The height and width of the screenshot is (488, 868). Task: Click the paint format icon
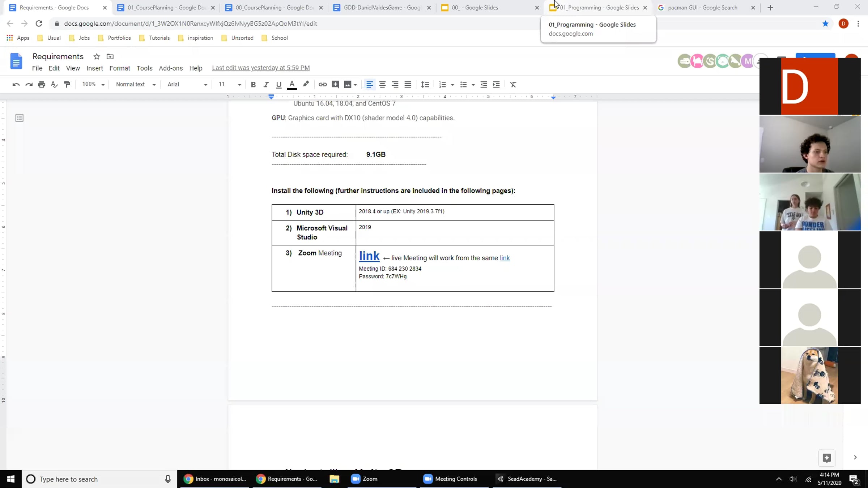pos(67,85)
